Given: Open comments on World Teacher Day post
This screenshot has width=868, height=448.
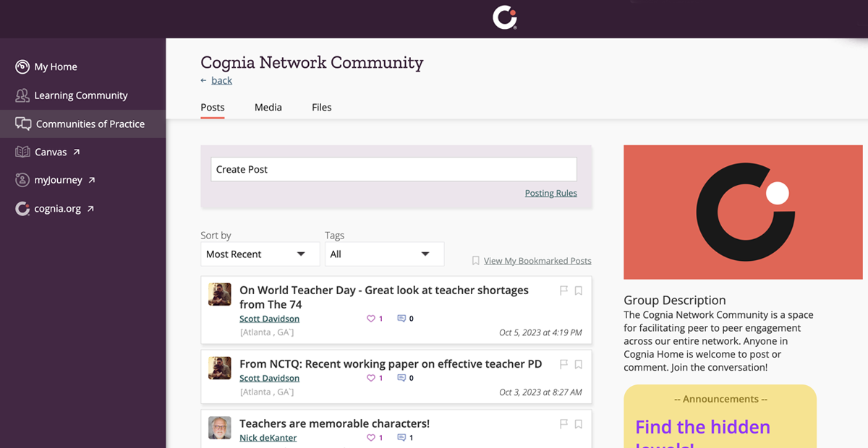Looking at the screenshot, I should click(x=401, y=319).
